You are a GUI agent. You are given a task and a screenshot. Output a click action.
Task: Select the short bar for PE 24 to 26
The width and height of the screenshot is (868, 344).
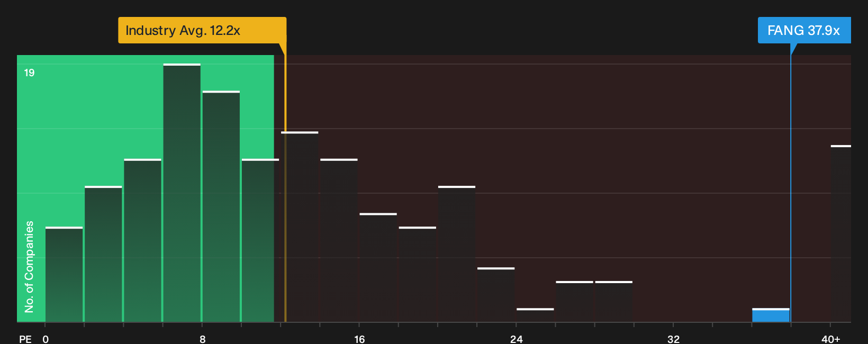tap(535, 315)
